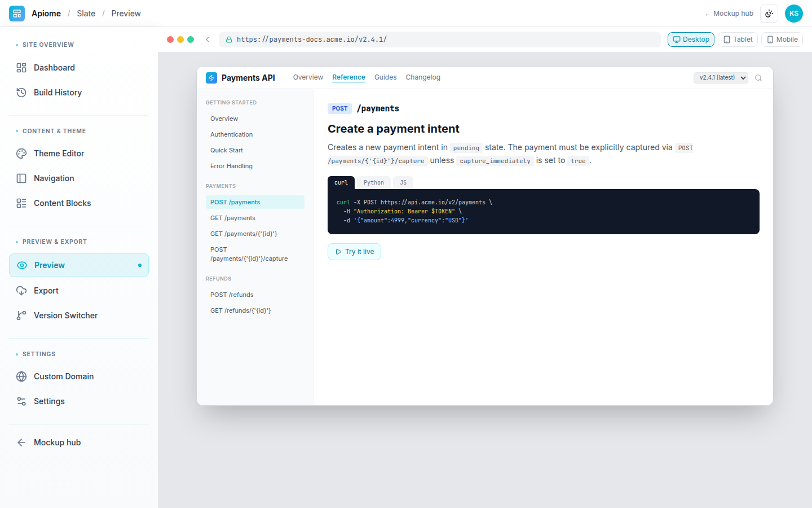The width and height of the screenshot is (812, 508).
Task: Click Mockup hub link in top header
Action: pos(729,14)
